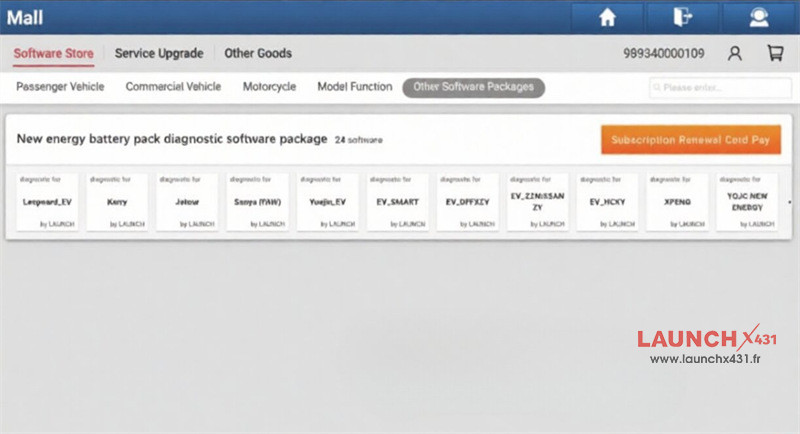Open the shopping cart
Viewport: 800px width, 434px height.
[x=775, y=53]
